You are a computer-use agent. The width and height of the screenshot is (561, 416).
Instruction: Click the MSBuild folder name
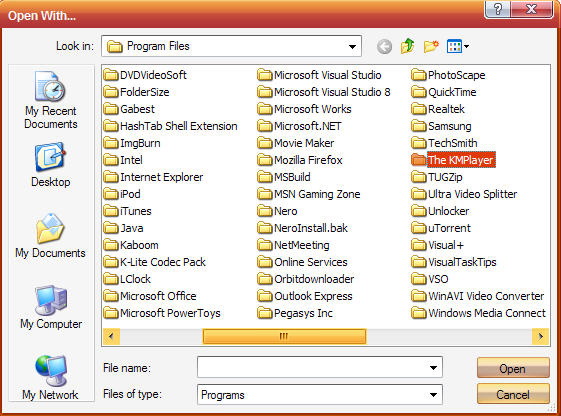[x=292, y=177]
